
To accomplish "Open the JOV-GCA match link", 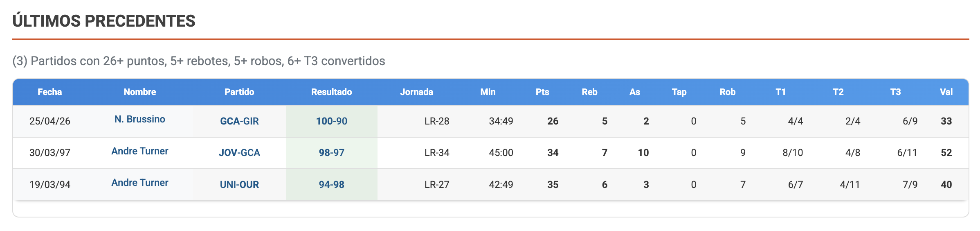I will [239, 153].
